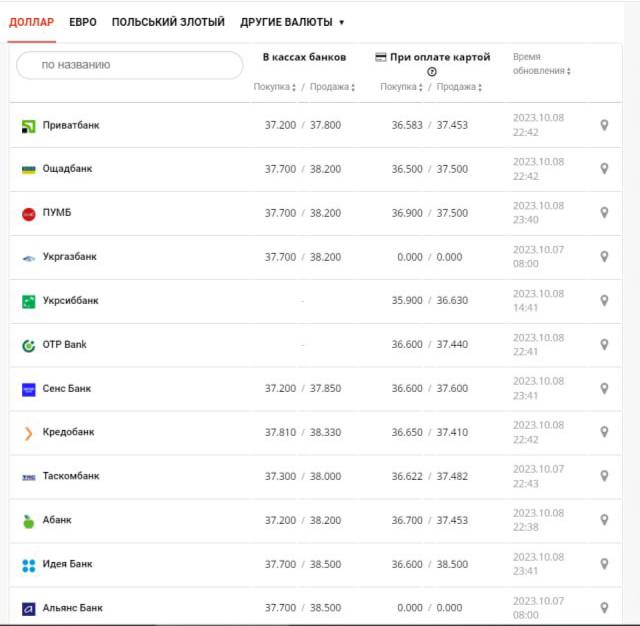Click the OTP Bank logo icon
Screen dimensions: 640x626
pos(28,345)
